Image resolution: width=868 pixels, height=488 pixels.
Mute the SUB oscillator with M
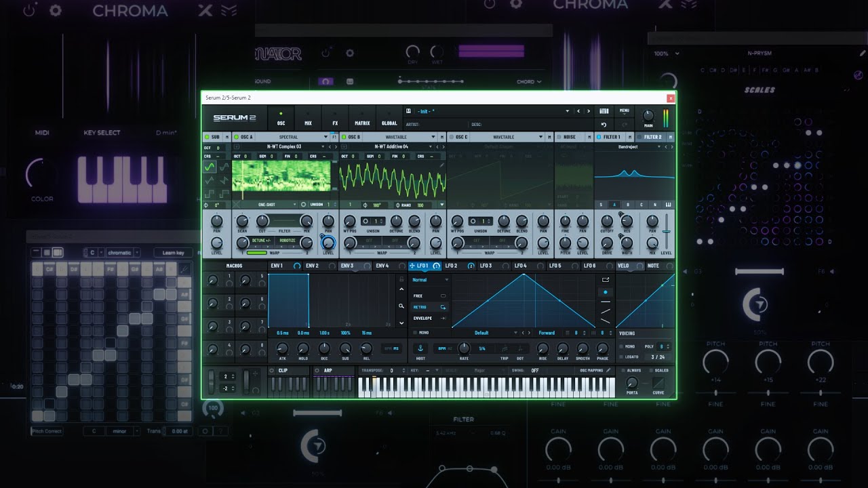(x=227, y=137)
